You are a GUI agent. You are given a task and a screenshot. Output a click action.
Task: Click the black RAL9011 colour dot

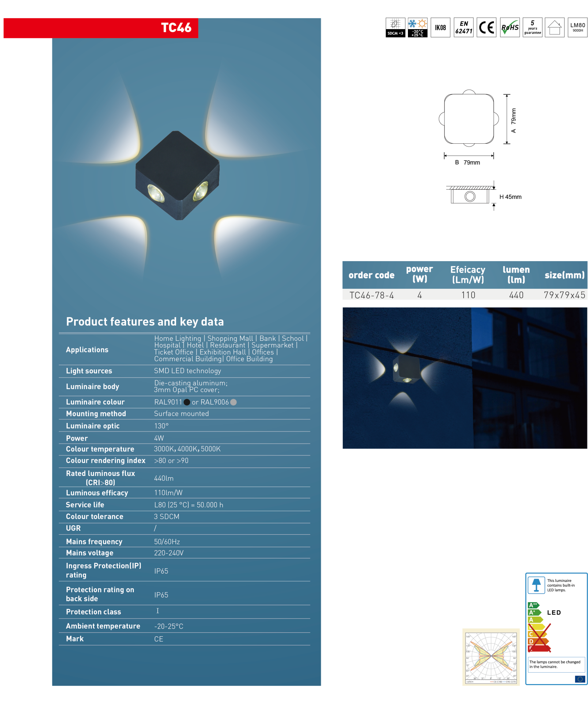coord(187,402)
